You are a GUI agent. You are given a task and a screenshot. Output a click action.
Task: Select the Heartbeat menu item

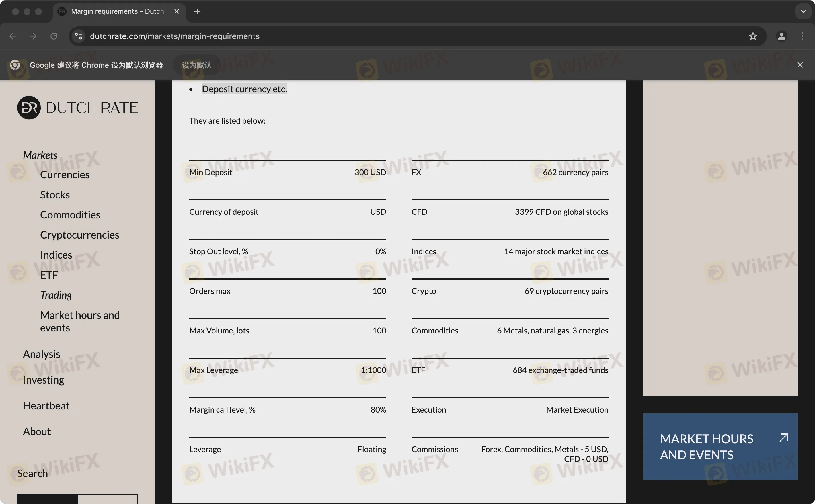[46, 406]
